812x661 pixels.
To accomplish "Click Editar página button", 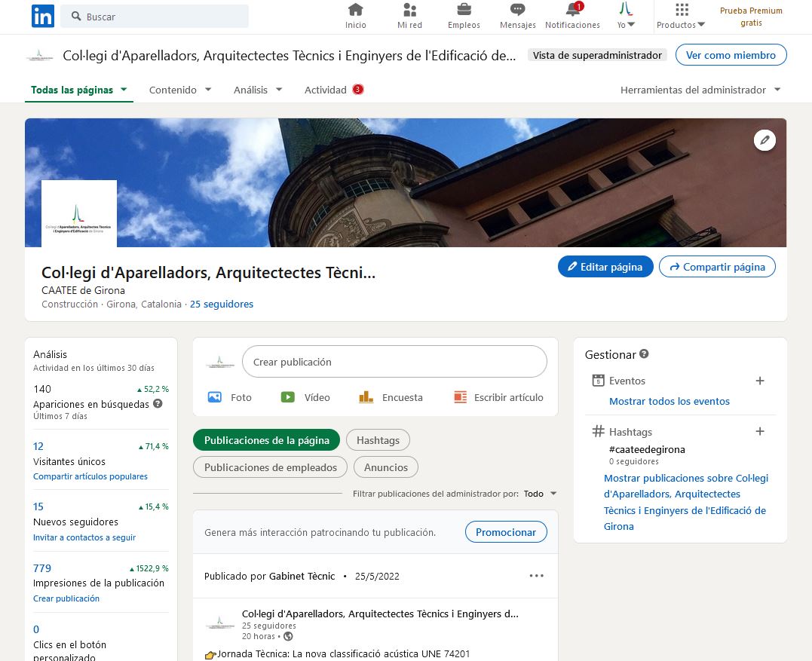I will 605,267.
